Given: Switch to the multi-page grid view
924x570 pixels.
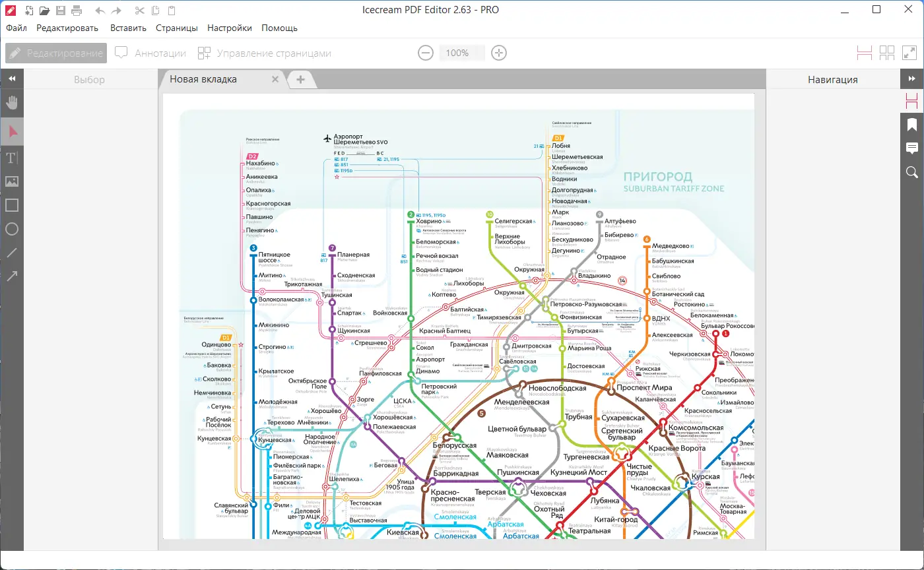Looking at the screenshot, I should click(887, 53).
